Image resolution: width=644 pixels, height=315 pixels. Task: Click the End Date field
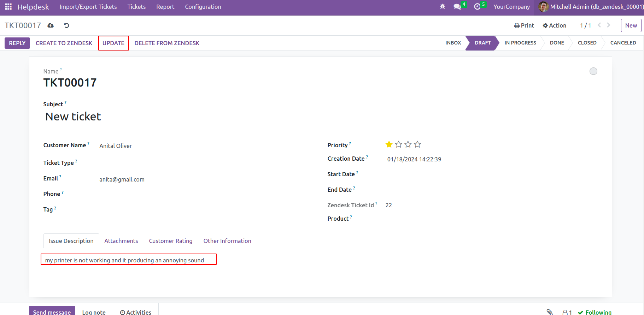point(491,190)
